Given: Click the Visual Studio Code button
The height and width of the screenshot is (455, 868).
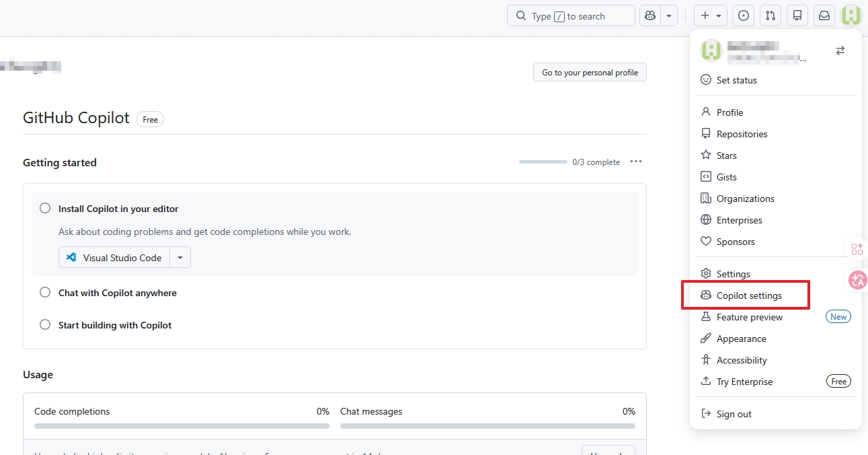Looking at the screenshot, I should coord(114,257).
